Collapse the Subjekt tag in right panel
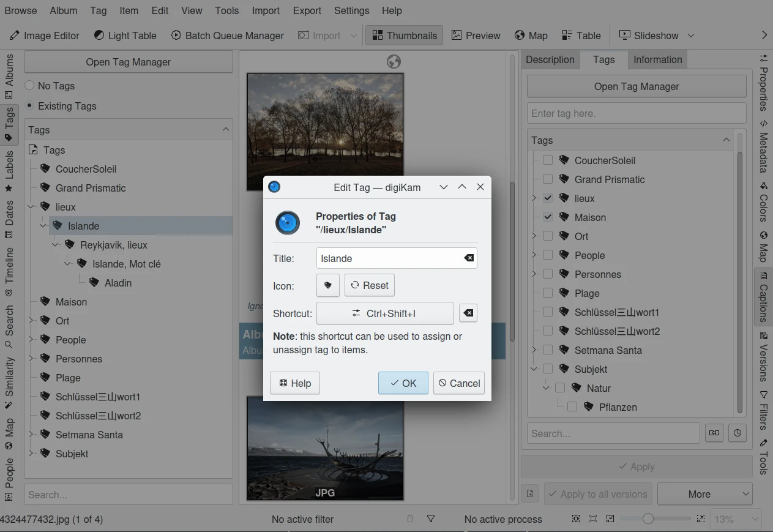The width and height of the screenshot is (773, 532). click(x=534, y=369)
